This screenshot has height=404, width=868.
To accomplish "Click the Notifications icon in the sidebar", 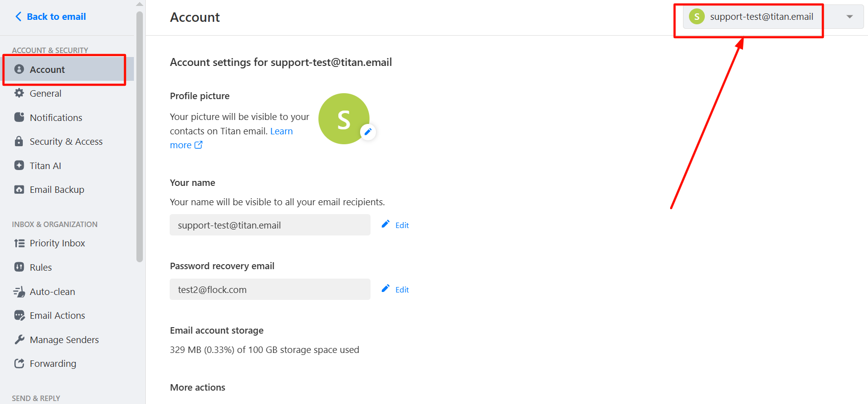I will point(19,117).
